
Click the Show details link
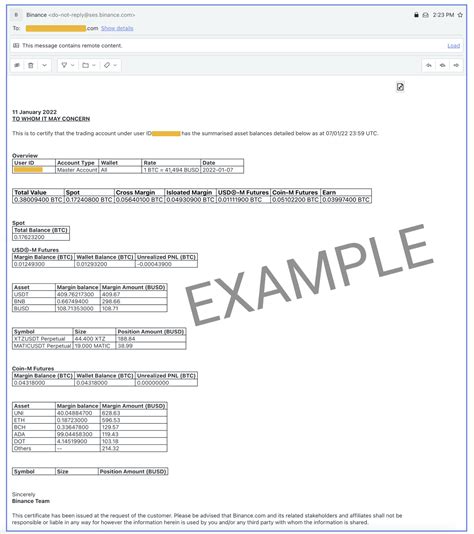pos(117,28)
